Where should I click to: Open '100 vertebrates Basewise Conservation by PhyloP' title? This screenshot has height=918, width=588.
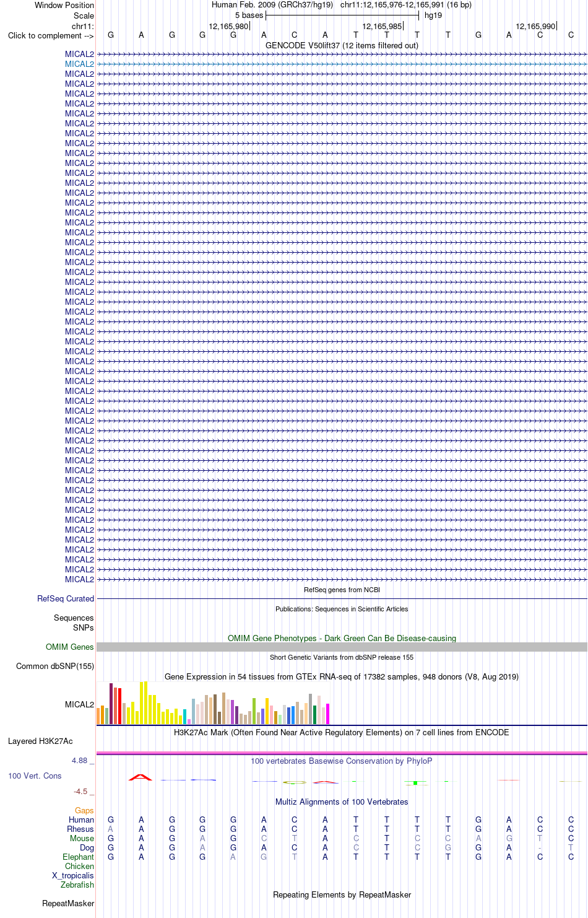click(342, 761)
